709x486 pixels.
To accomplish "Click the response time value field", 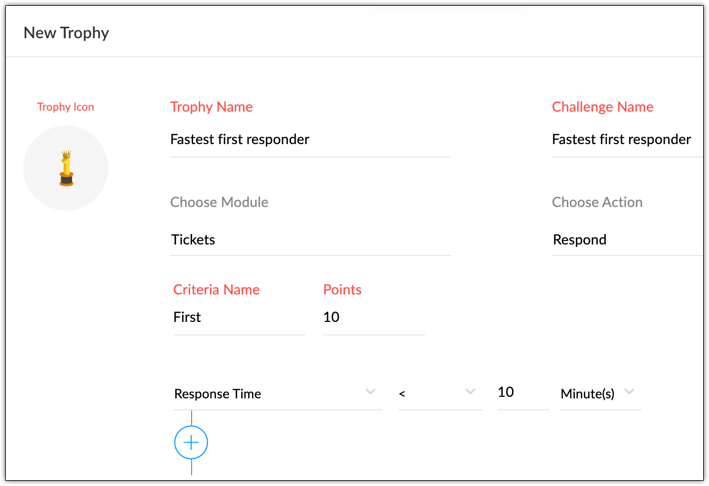I will click(x=521, y=393).
